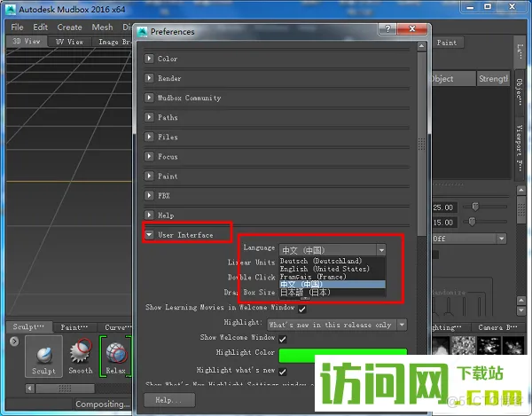The height and width of the screenshot is (416, 532).
Task: Click the Compositing... button
Action: coord(103,404)
